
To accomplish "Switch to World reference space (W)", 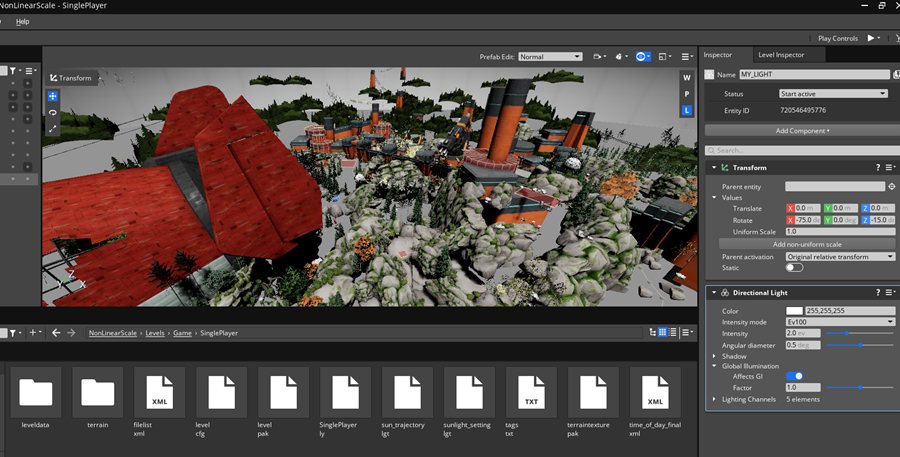I will click(686, 78).
